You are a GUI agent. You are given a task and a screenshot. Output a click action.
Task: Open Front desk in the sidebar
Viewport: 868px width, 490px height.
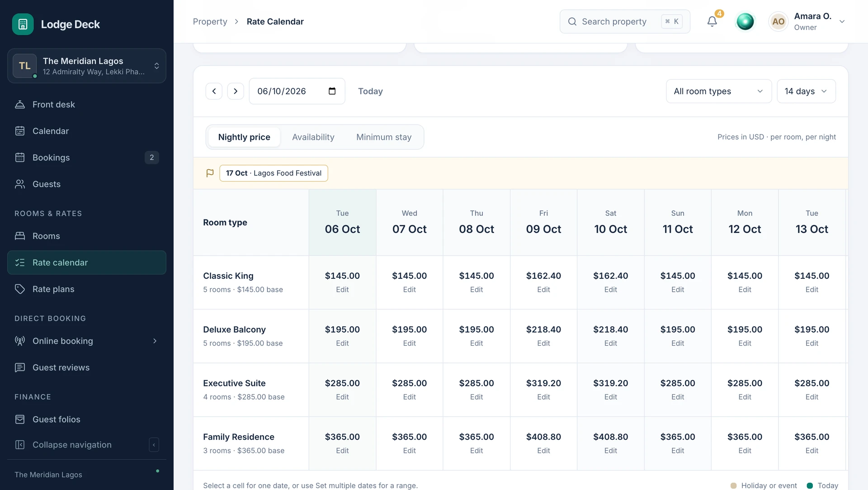(x=87, y=105)
